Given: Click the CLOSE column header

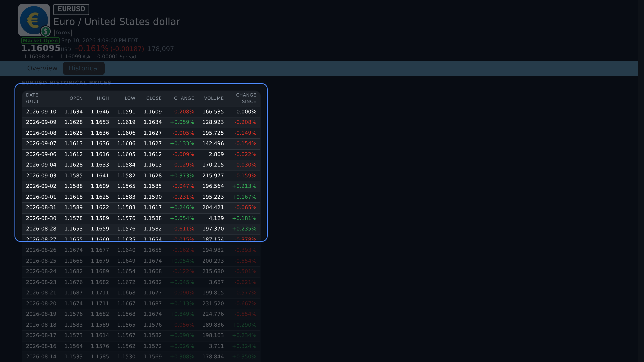Looking at the screenshot, I should pos(154,98).
